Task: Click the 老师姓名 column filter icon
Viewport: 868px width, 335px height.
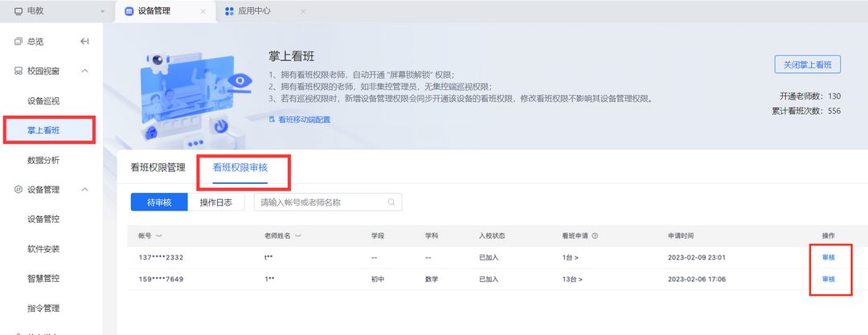Action: point(299,236)
